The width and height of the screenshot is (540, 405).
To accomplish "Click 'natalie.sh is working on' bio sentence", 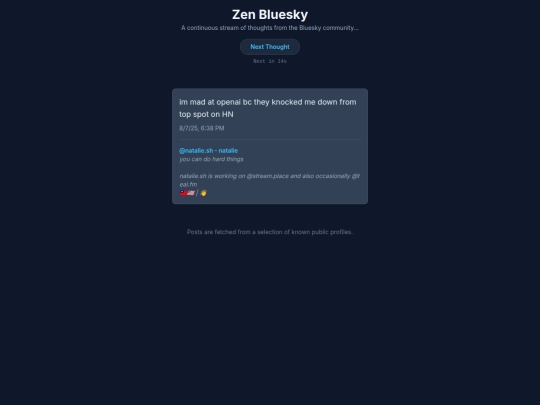I will click(x=212, y=176).
